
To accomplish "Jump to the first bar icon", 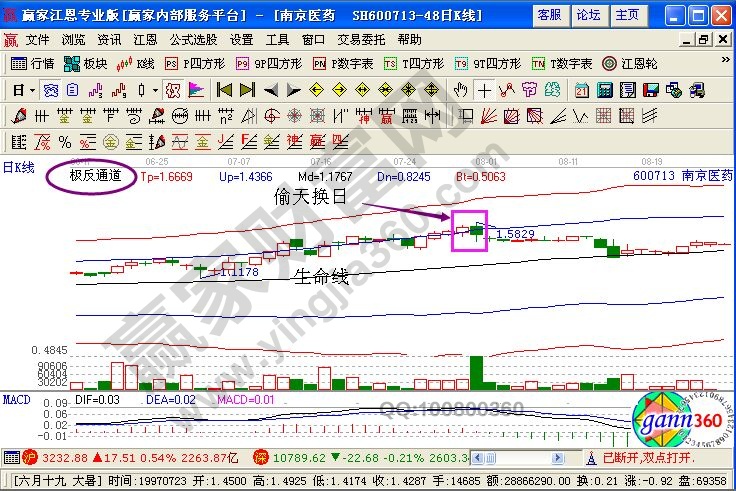I will coord(224,90).
